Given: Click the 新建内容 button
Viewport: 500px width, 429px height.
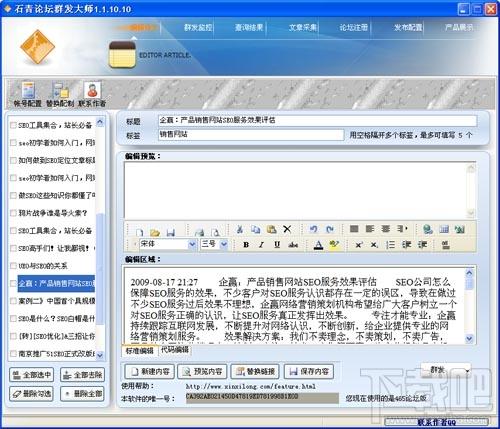Looking at the screenshot, I should (x=149, y=371).
